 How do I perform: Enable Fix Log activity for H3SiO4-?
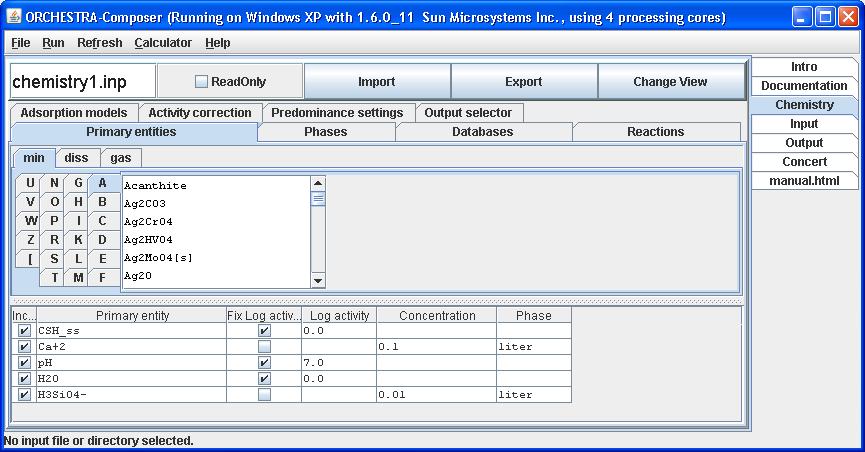[x=264, y=395]
